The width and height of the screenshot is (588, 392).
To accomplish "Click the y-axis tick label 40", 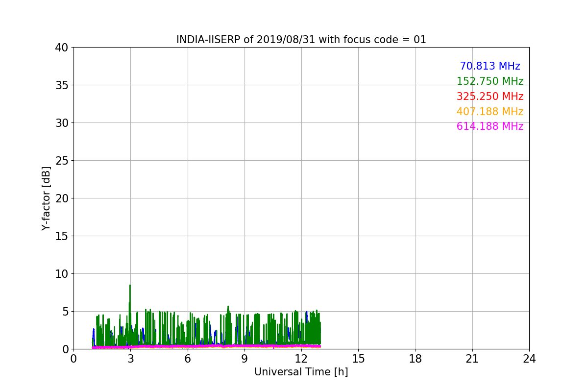I will click(62, 48).
